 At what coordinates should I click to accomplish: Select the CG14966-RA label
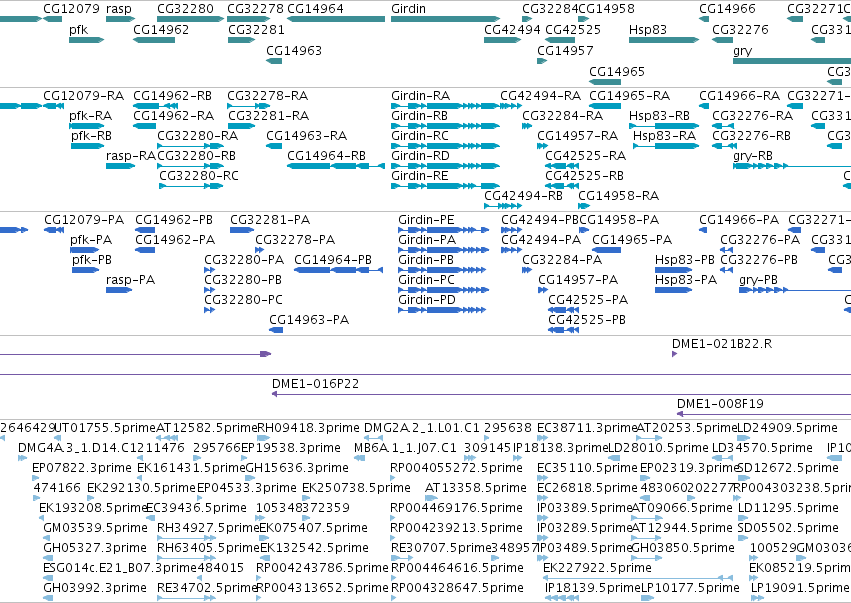click(x=739, y=96)
